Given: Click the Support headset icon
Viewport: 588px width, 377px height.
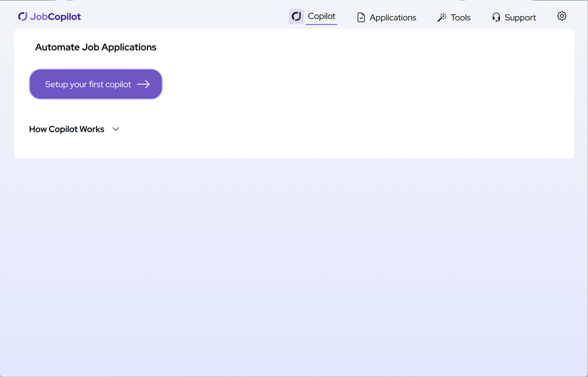Looking at the screenshot, I should point(496,17).
